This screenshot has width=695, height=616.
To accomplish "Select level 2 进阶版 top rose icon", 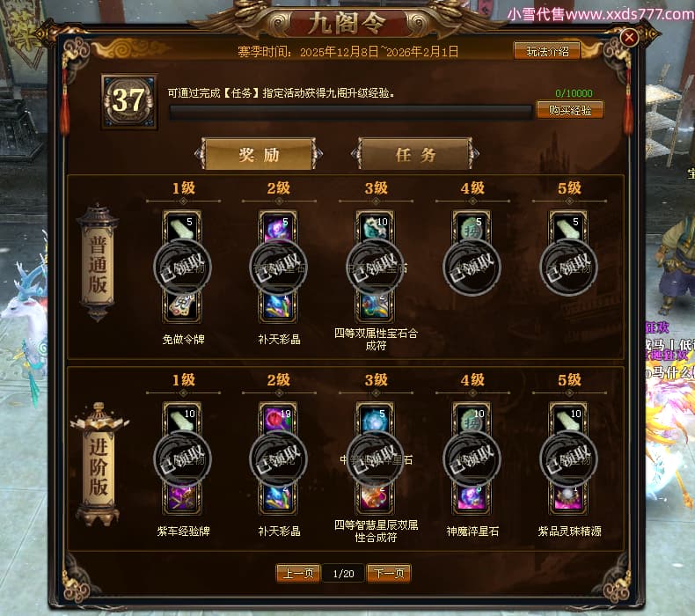I will coord(278,420).
